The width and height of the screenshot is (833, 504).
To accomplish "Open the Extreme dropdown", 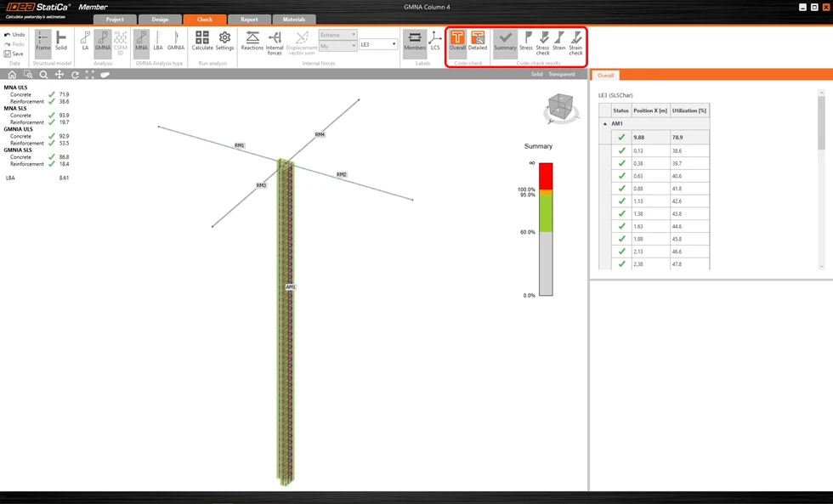I will click(338, 35).
